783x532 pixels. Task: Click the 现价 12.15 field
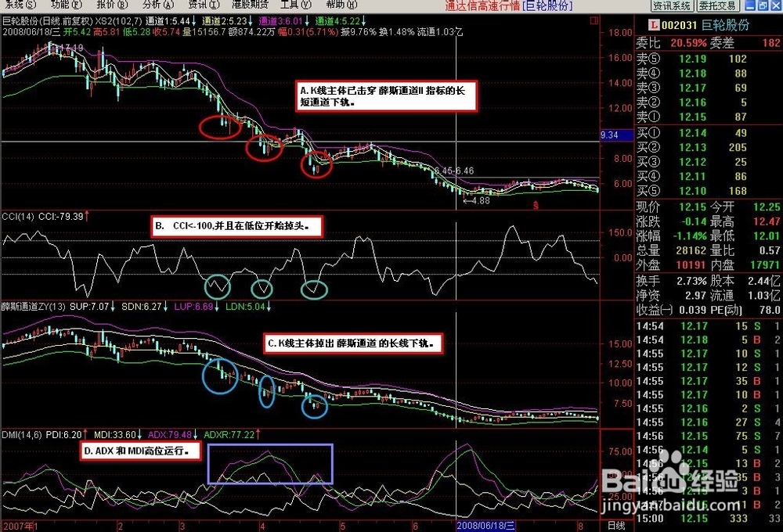click(671, 207)
